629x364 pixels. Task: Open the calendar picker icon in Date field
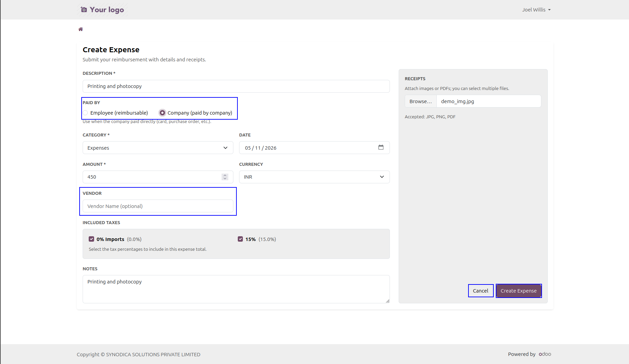[x=381, y=147]
